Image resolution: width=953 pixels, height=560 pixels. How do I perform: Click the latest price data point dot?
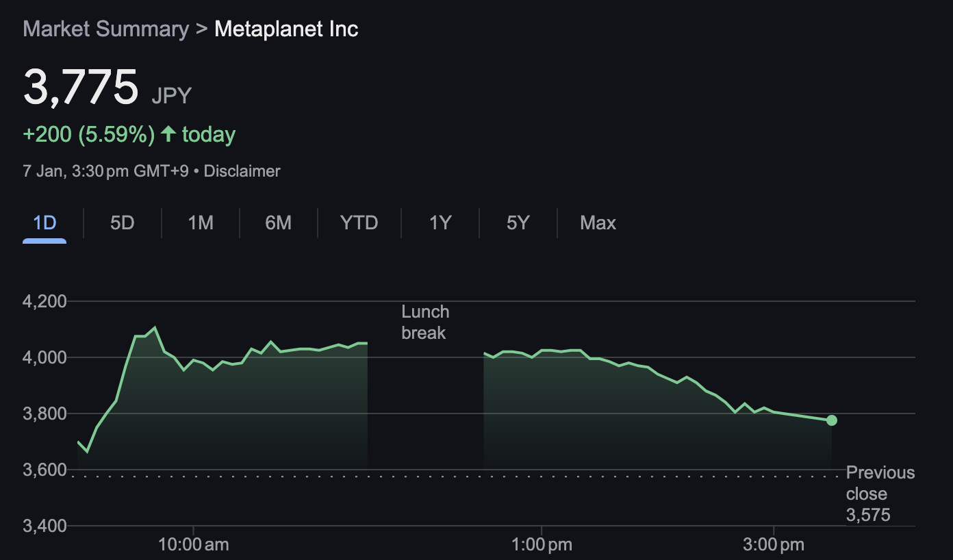(831, 420)
